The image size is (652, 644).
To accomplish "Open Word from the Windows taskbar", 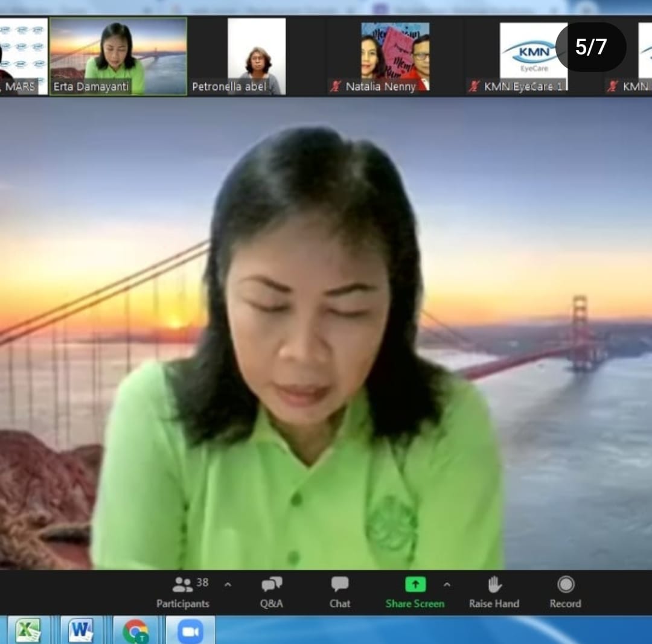I will click(x=81, y=631).
